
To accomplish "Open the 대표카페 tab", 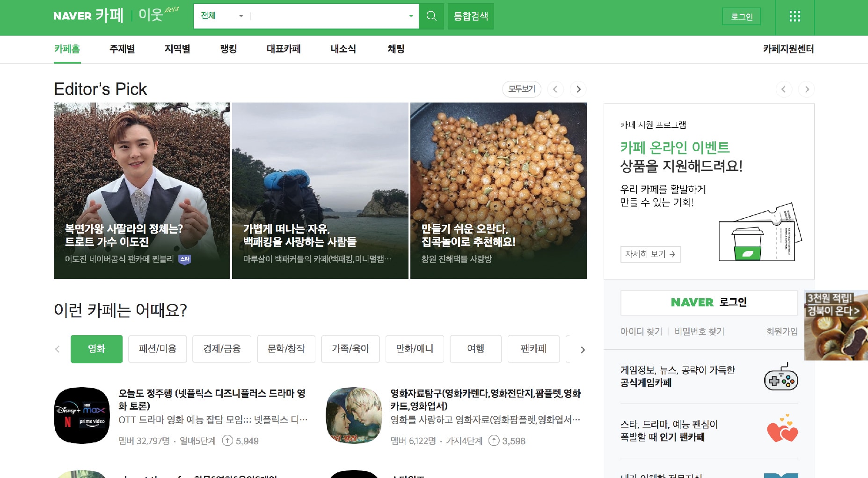I will point(284,49).
